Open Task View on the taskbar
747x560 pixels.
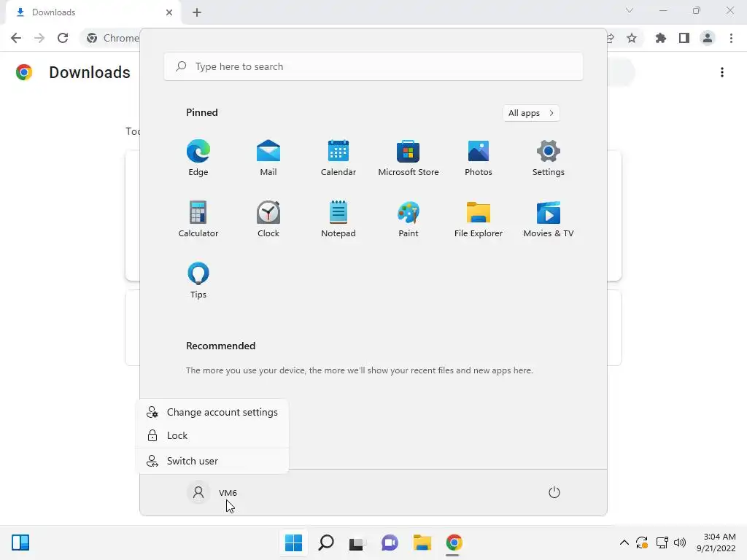[x=357, y=542]
